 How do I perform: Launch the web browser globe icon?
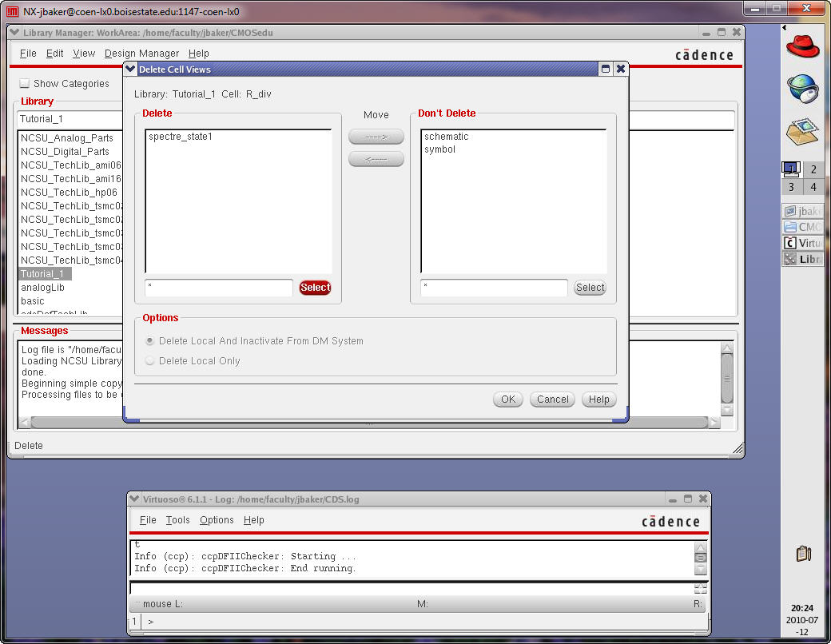point(802,88)
